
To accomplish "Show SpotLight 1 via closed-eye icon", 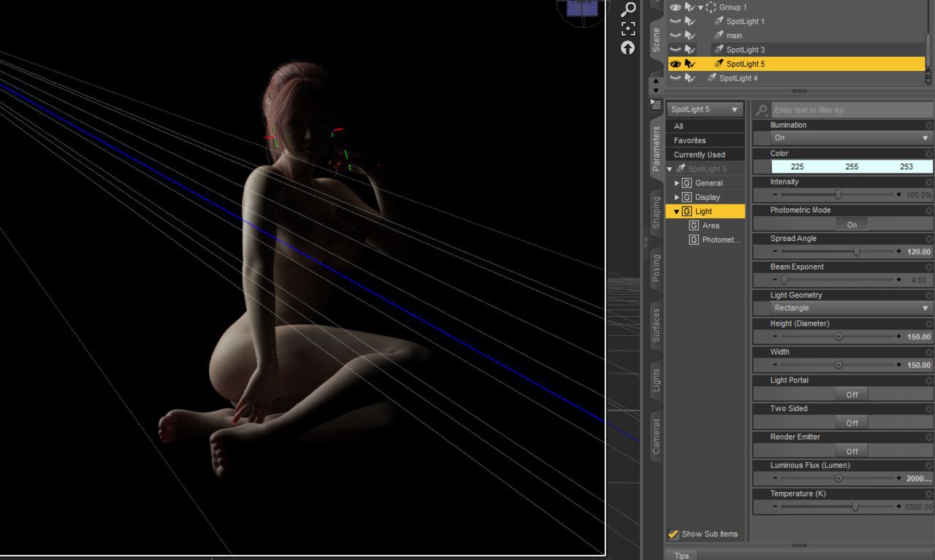I will 676,21.
